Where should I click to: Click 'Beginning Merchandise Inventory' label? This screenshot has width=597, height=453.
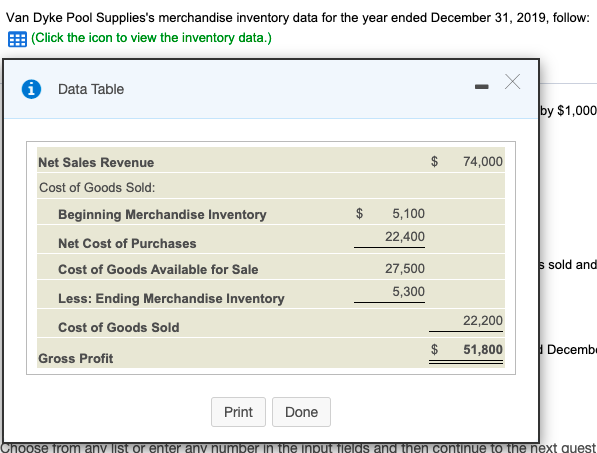tap(162, 214)
